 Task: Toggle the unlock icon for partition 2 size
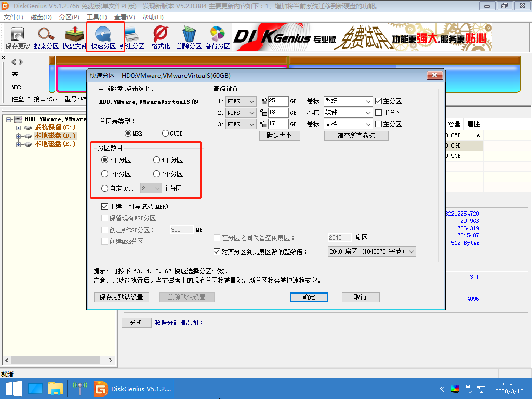263,112
